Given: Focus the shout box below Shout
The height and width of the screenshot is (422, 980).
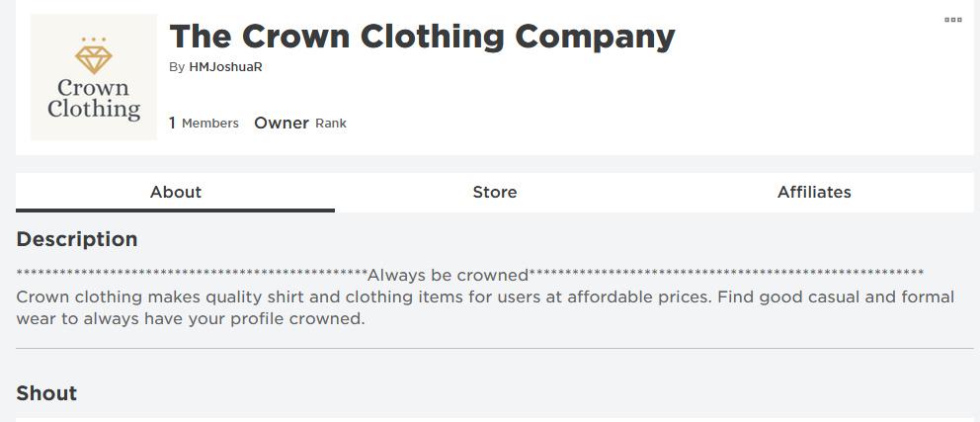Looking at the screenshot, I should [494, 419].
